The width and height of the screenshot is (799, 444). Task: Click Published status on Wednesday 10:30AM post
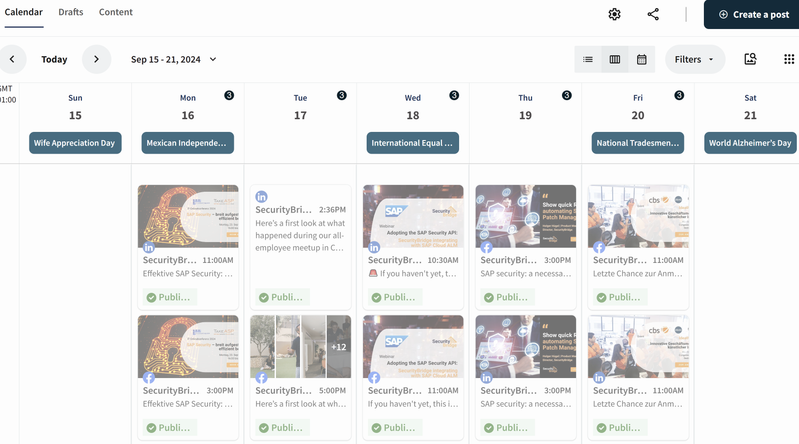coord(394,297)
